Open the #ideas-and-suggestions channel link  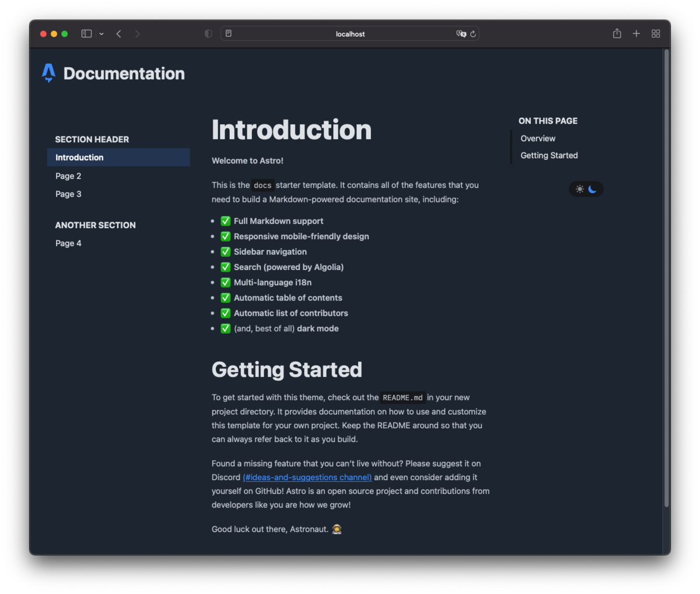(x=307, y=477)
